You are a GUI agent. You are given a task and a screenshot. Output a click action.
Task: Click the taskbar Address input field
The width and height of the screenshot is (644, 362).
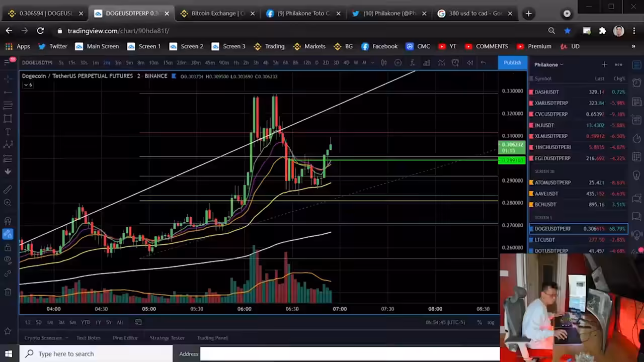tap(350, 354)
